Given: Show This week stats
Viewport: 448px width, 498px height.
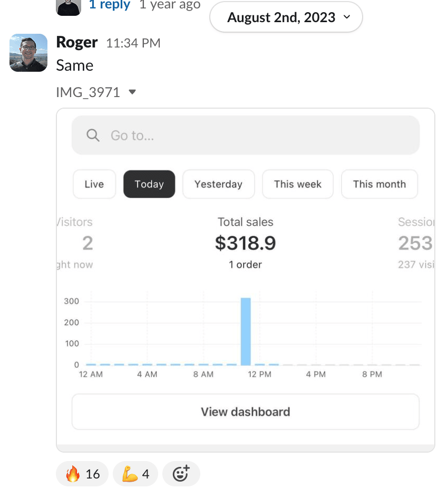Looking at the screenshot, I should point(298,184).
